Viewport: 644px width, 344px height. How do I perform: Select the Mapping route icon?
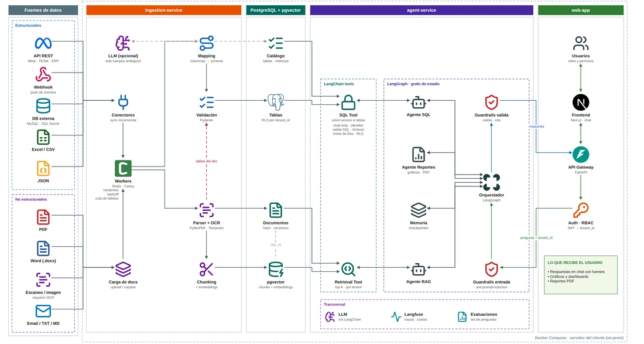pos(206,43)
